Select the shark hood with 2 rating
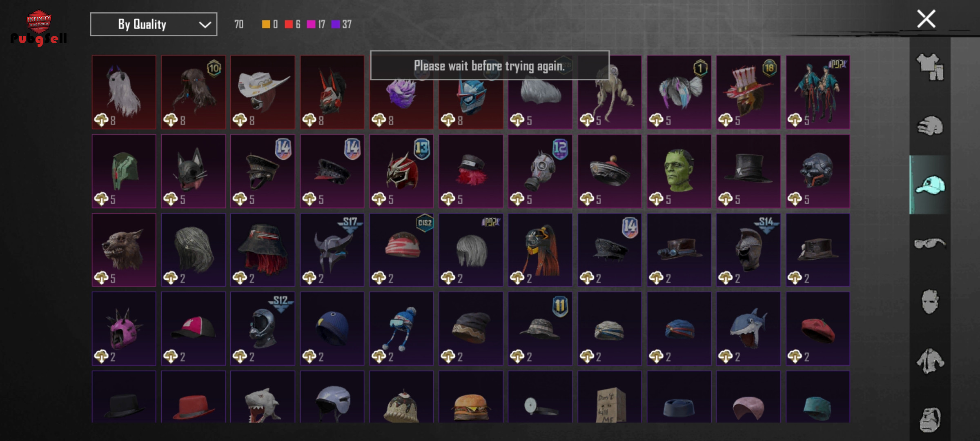 (x=748, y=329)
